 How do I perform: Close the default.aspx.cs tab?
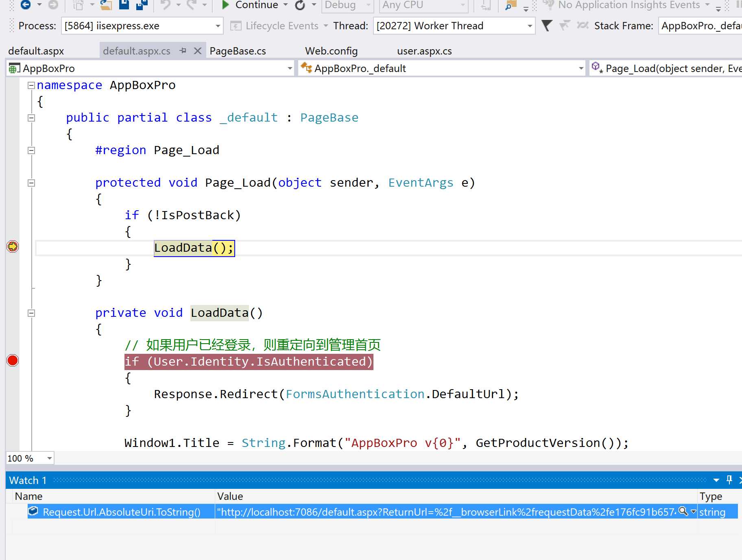[198, 51]
